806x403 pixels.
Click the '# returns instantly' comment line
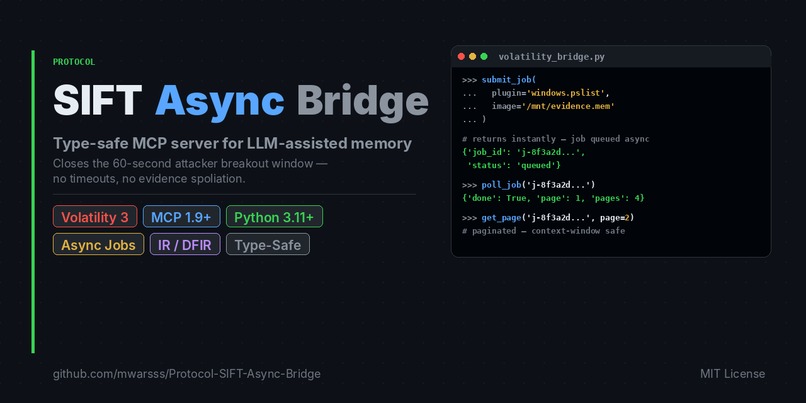click(556, 139)
